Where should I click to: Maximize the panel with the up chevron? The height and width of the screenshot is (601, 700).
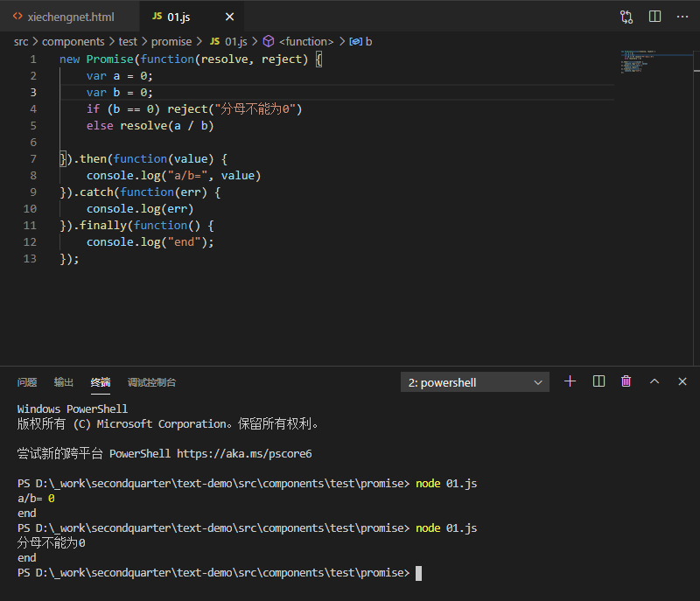654,381
